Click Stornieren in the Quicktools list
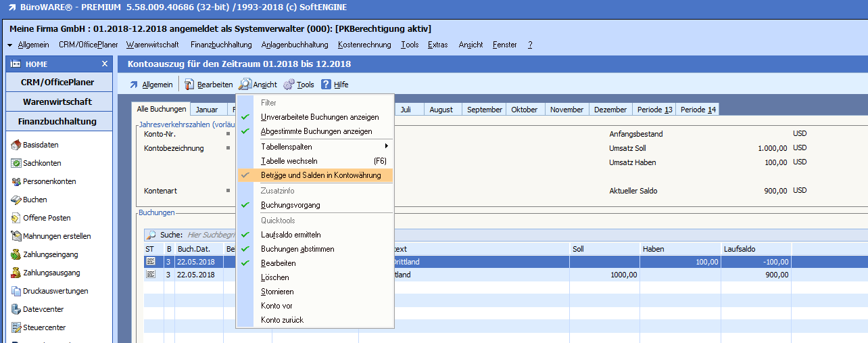868x343 pixels. pyautogui.click(x=277, y=292)
